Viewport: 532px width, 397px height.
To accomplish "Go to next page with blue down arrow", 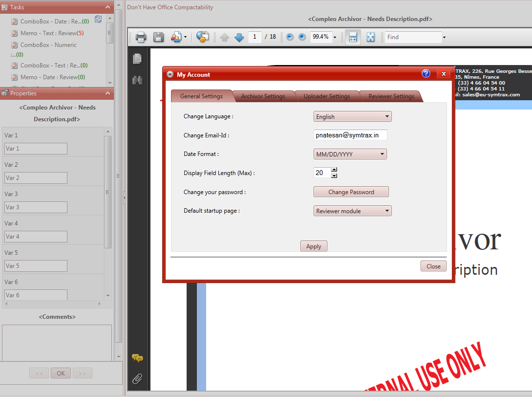I will (x=239, y=37).
